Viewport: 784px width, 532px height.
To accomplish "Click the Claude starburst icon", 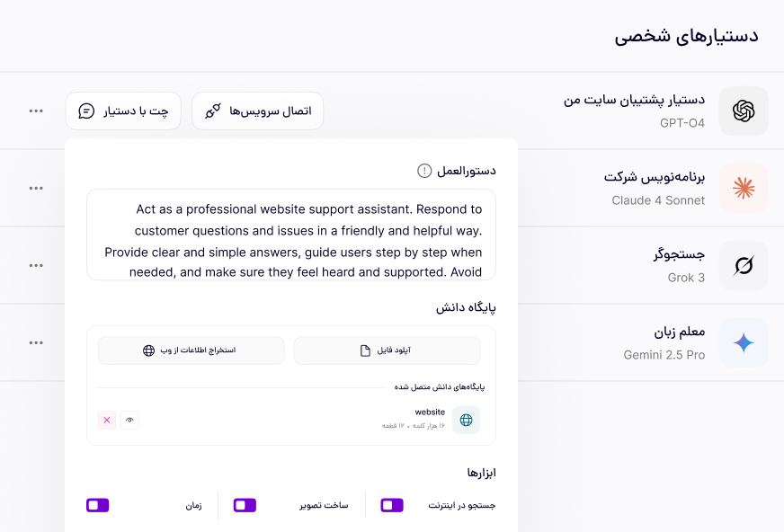I will (x=744, y=189).
